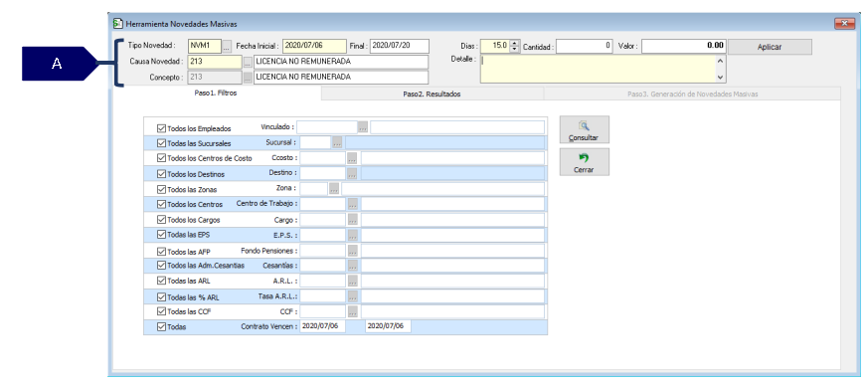
Task: Click the Sucursal code field
Action: (x=315, y=143)
